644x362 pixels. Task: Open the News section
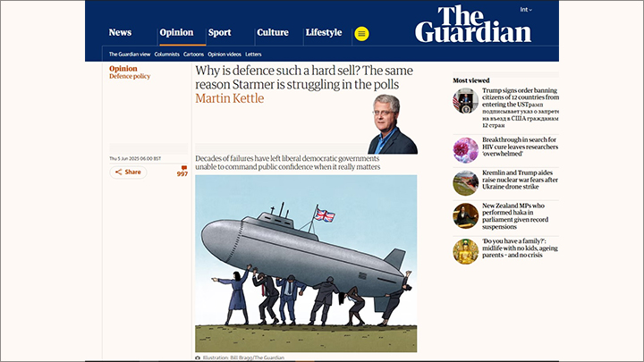[x=120, y=32]
